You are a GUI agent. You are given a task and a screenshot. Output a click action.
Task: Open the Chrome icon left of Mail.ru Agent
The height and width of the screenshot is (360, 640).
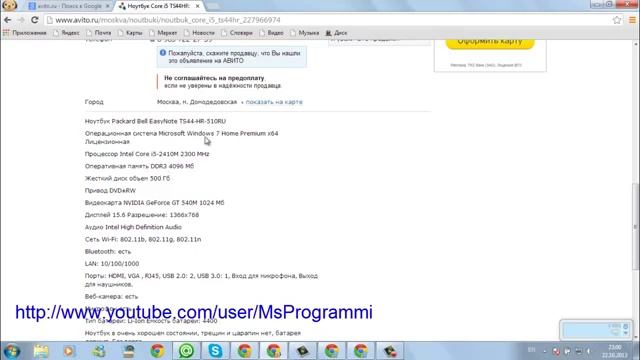(x=158, y=351)
